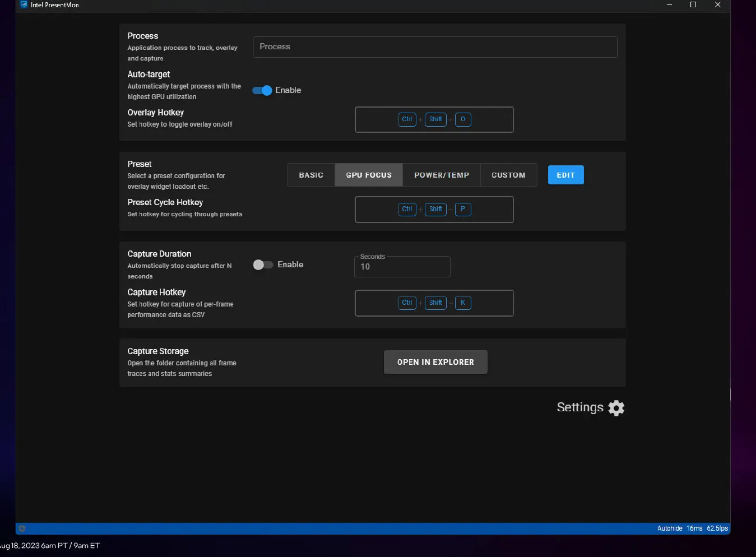
Task: Maximize the PresentMon window
Action: tap(693, 4)
